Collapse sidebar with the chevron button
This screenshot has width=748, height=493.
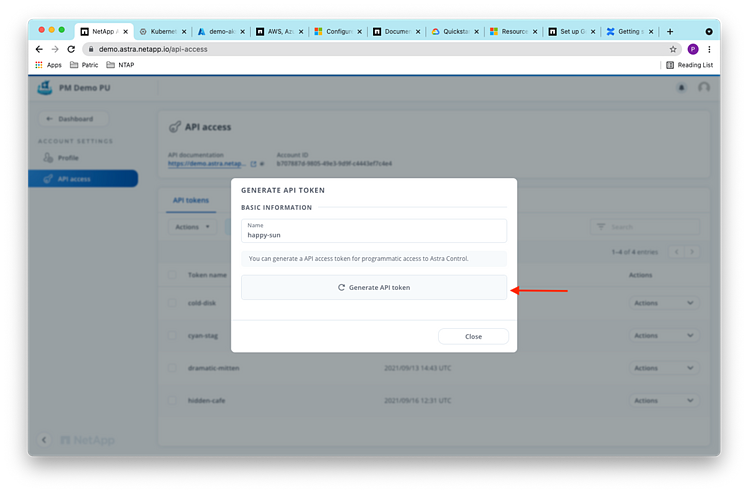point(44,440)
